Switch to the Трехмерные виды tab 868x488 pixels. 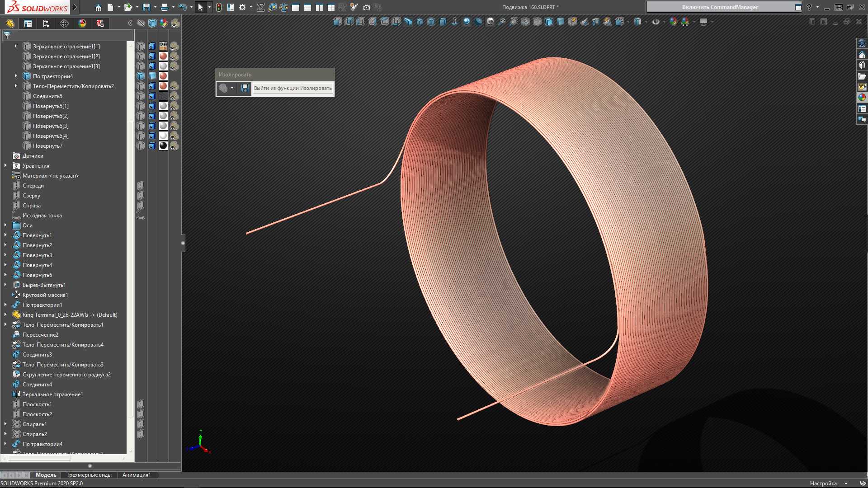coord(89,475)
